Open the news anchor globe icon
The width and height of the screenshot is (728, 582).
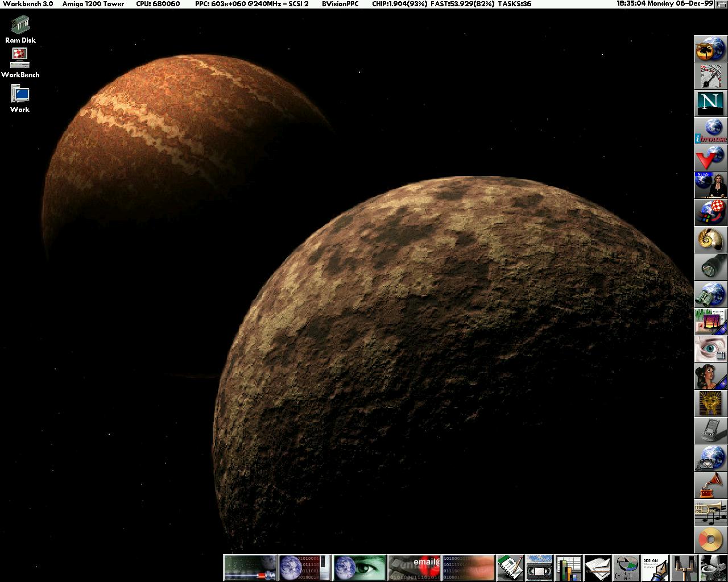[x=710, y=185]
